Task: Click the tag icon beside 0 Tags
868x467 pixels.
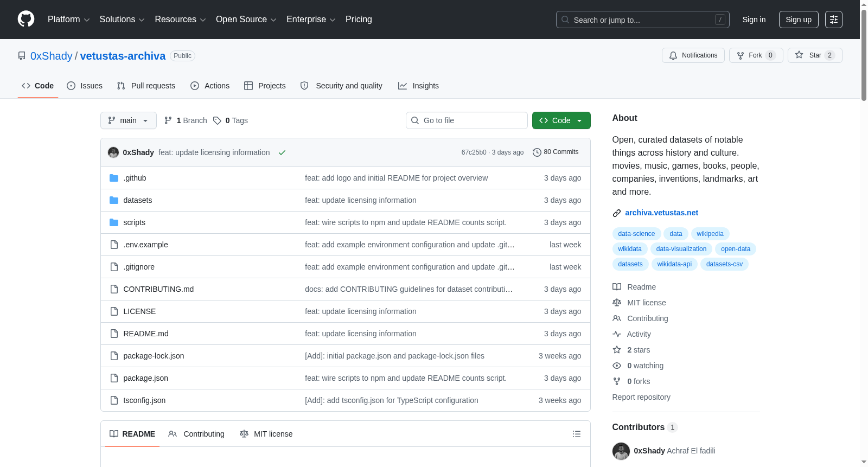Action: [x=217, y=120]
